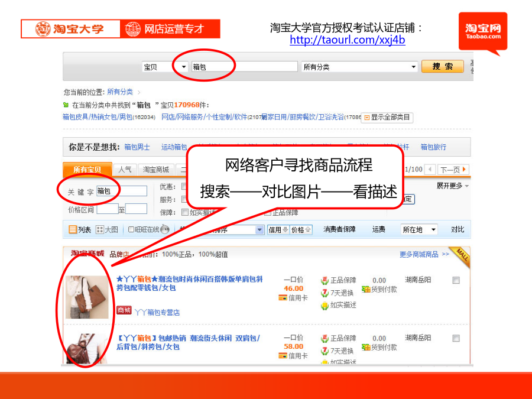Switch to the 人气 tab
This screenshot has height=399, width=532.
point(125,170)
